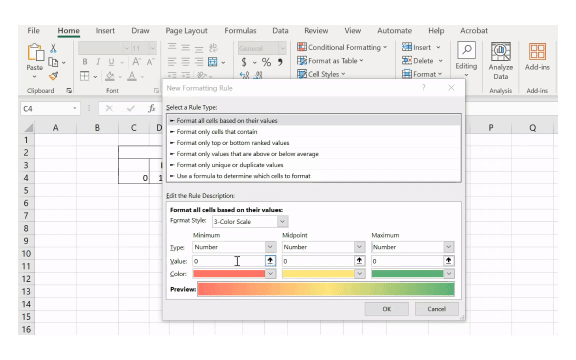Image resolution: width=576 pixels, height=360 pixels.
Task: Click the Copy icon
Action: click(x=53, y=62)
